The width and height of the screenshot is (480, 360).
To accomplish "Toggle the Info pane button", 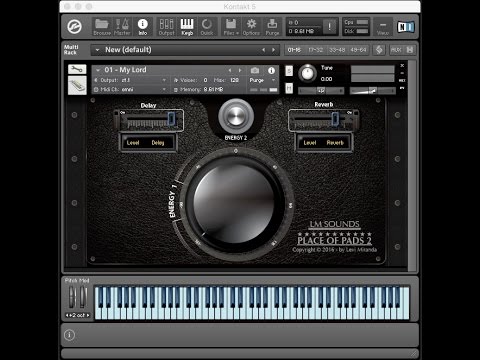I will [x=143, y=27].
